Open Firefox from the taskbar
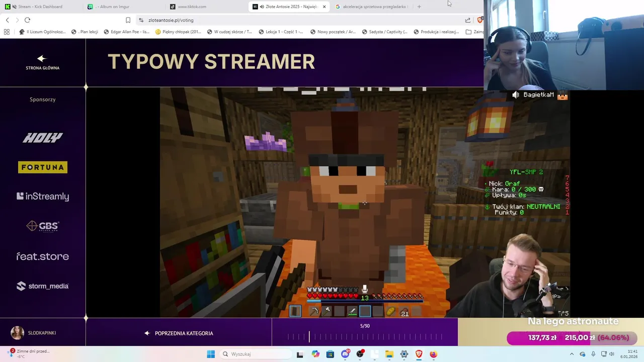 coord(434,354)
